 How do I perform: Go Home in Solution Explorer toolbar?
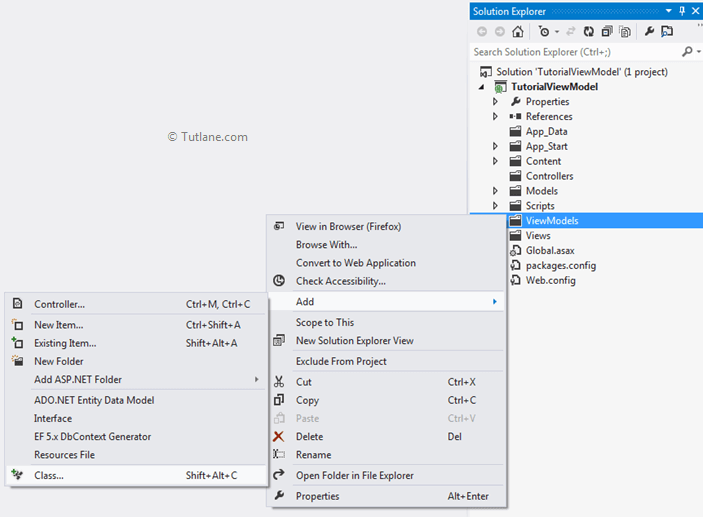pos(518,31)
